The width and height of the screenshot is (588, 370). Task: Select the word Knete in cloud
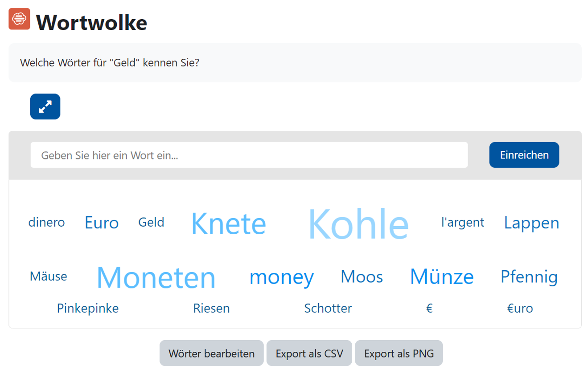(228, 224)
